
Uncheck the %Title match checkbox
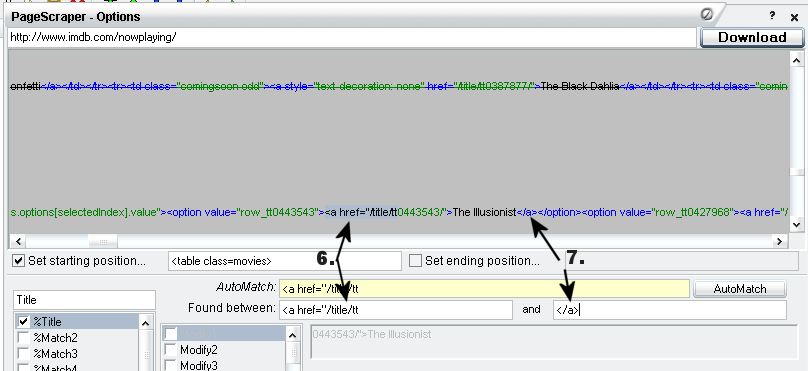pos(23,322)
